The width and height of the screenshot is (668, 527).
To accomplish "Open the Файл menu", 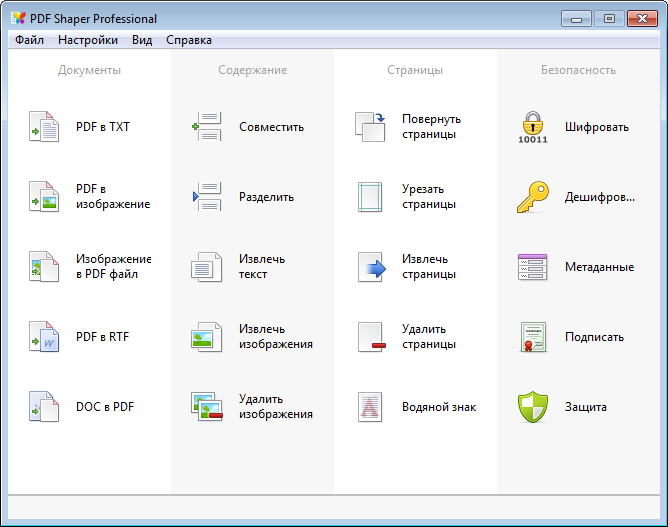I will tap(29, 40).
